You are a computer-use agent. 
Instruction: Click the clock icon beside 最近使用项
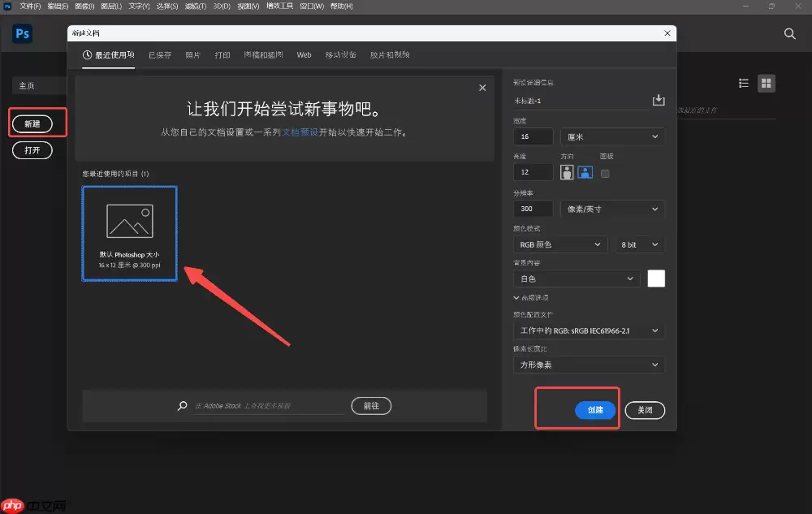pyautogui.click(x=89, y=54)
